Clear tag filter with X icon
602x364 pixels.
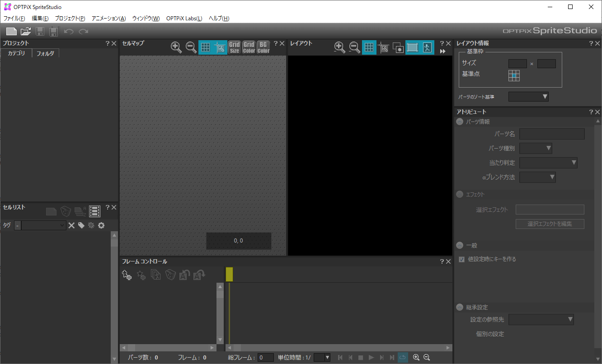click(71, 225)
